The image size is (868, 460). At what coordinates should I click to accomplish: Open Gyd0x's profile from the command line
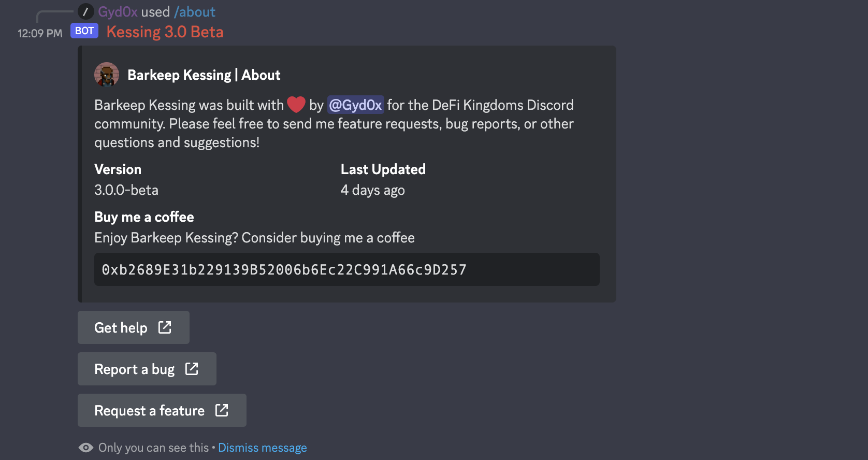[118, 12]
